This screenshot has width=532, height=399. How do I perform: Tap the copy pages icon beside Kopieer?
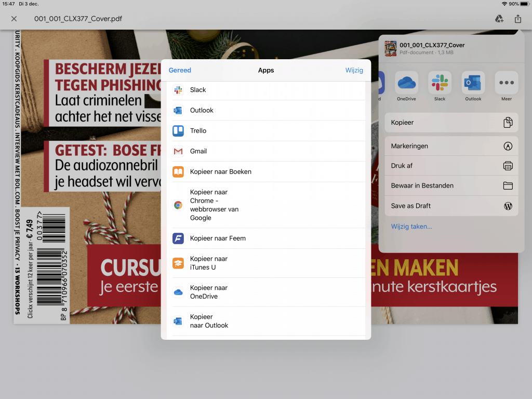508,123
